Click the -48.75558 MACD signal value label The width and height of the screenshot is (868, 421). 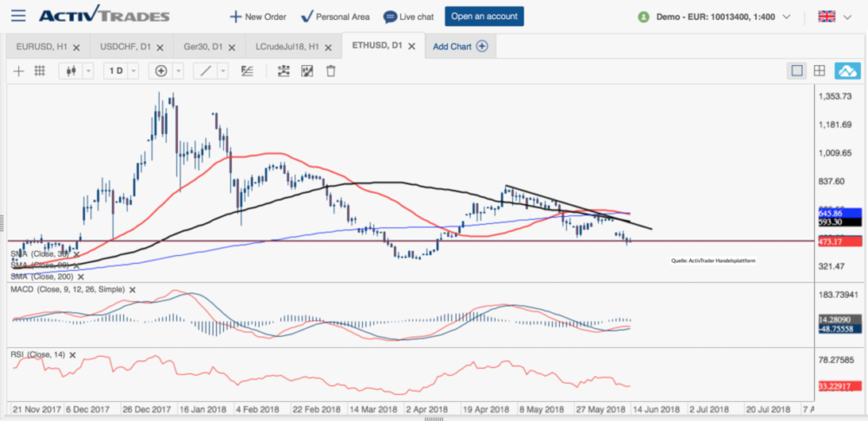[839, 328]
